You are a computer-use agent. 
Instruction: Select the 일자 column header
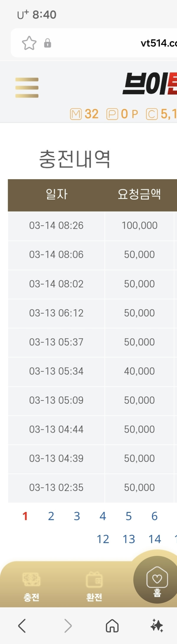click(x=57, y=194)
